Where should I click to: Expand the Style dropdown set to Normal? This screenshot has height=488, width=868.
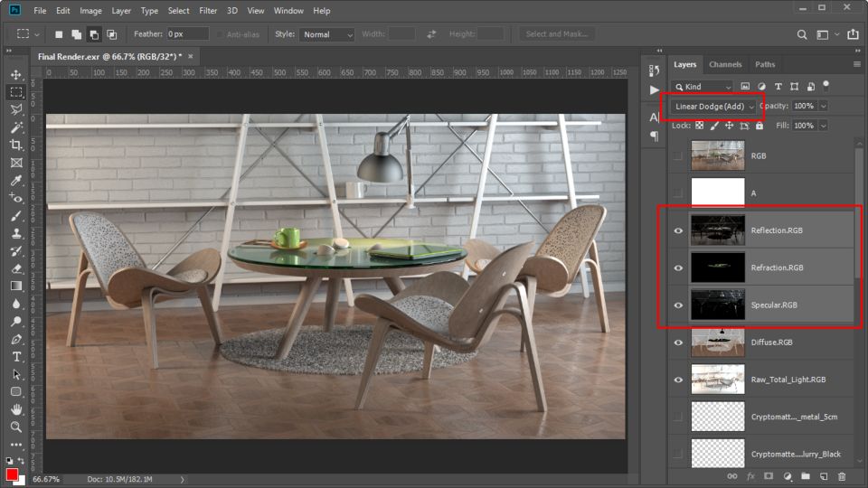pos(326,34)
